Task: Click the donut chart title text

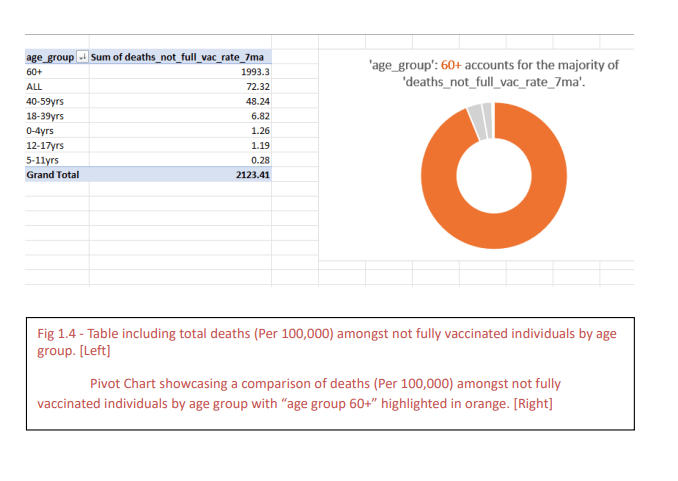Action: point(493,73)
